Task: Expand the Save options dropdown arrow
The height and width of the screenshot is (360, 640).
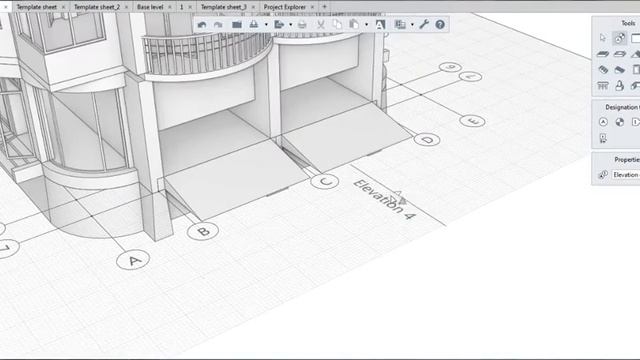Action: [x=266, y=25]
